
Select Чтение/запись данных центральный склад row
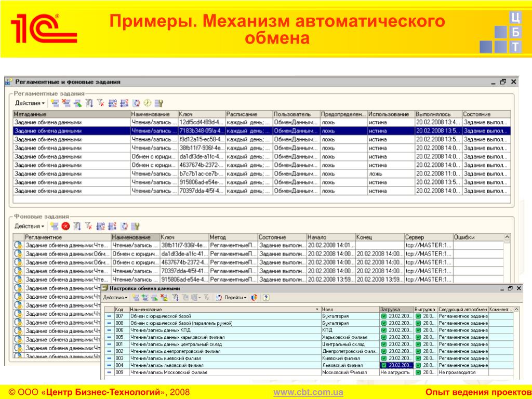point(309,344)
